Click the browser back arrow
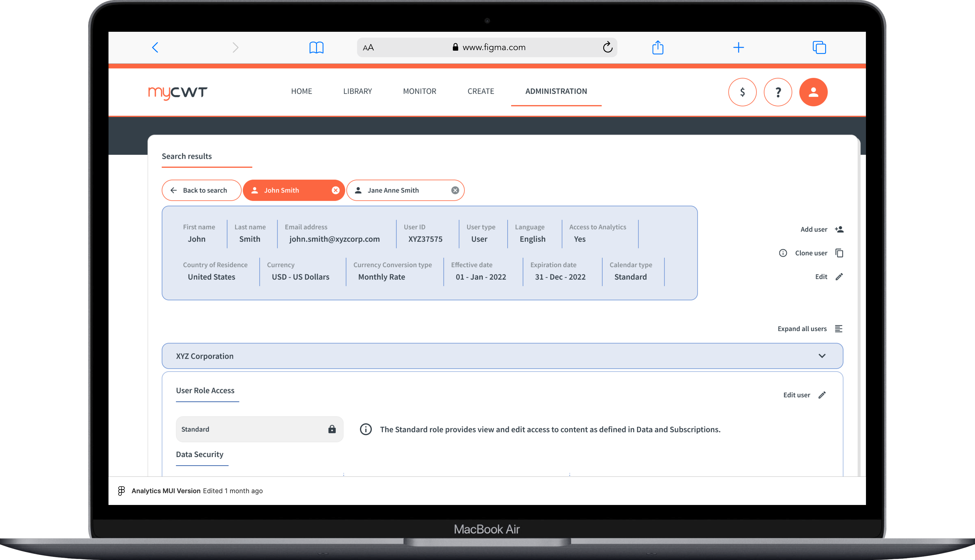Viewport: 975px width, 560px height. [x=155, y=47]
